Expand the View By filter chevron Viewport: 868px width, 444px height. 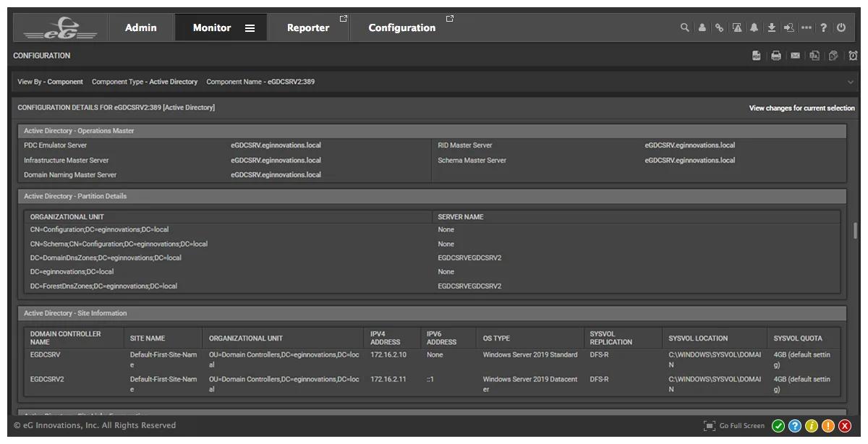tap(851, 82)
